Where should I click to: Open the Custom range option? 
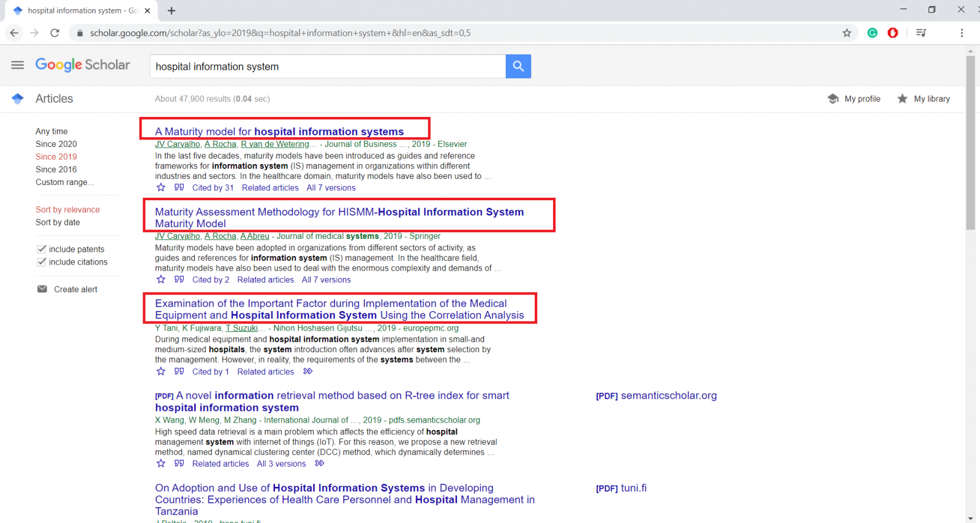(x=65, y=182)
